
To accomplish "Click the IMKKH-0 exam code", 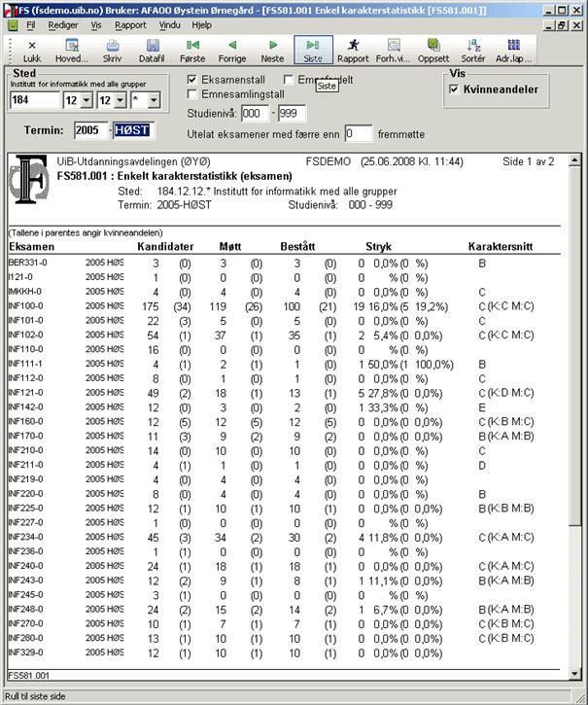I will point(24,292).
